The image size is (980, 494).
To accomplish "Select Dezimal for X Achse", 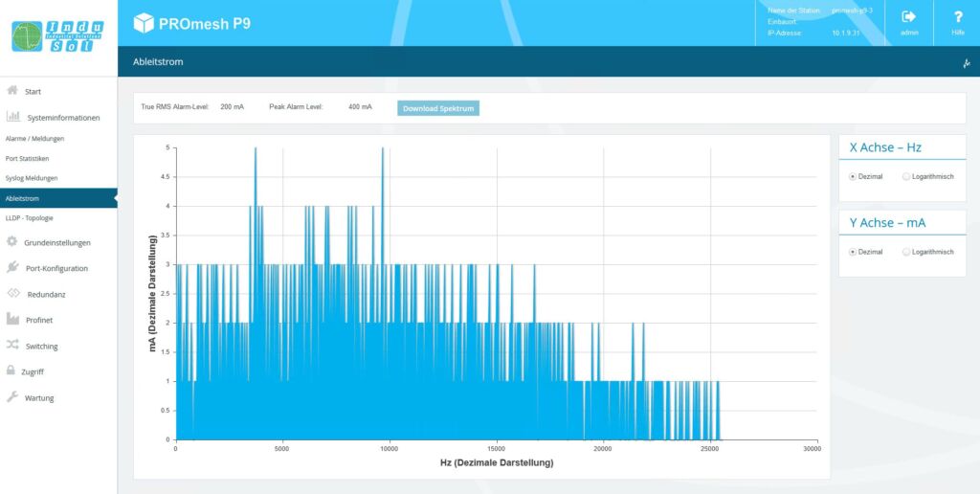I will [853, 176].
